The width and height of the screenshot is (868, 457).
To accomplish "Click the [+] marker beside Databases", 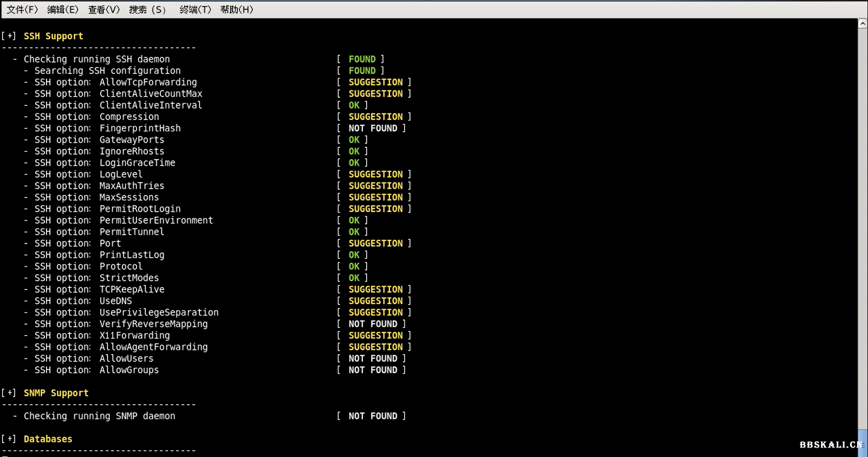I will tap(9, 439).
